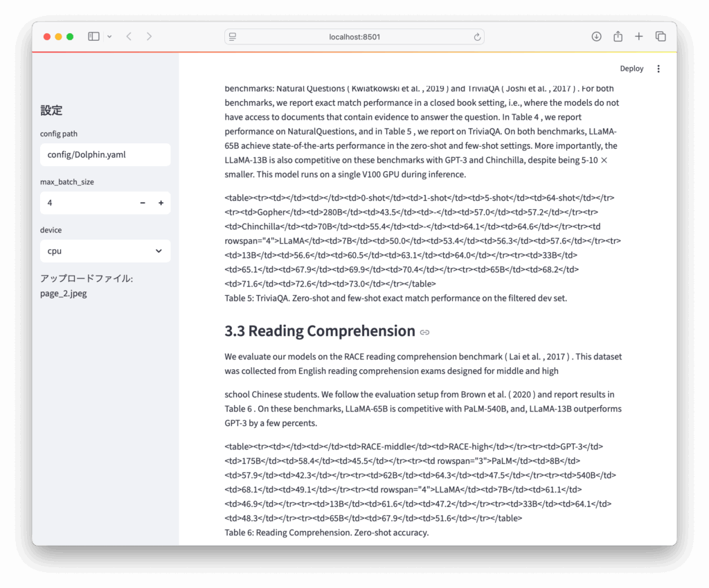Increase max_batch_size with plus button
This screenshot has width=709, height=588.
pyautogui.click(x=161, y=203)
